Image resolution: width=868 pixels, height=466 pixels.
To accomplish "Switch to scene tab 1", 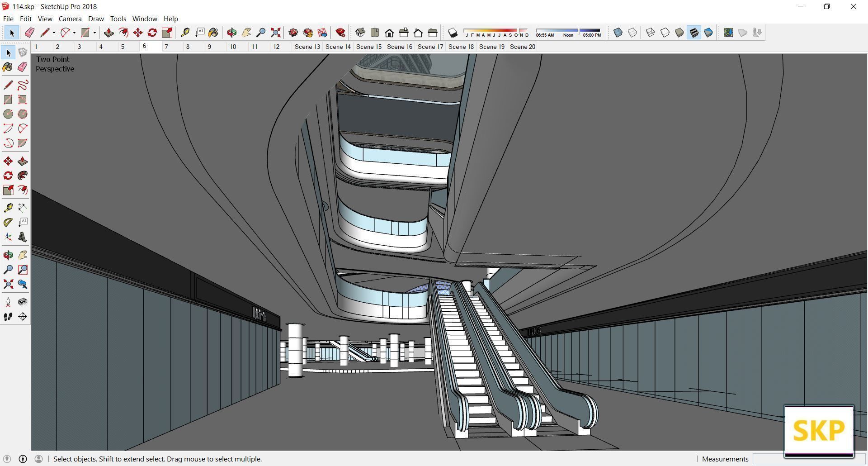I will (42, 47).
